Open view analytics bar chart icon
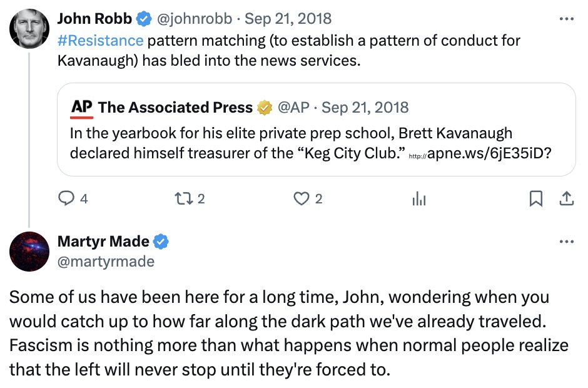Viewport: 588px width, 388px height. [419, 199]
